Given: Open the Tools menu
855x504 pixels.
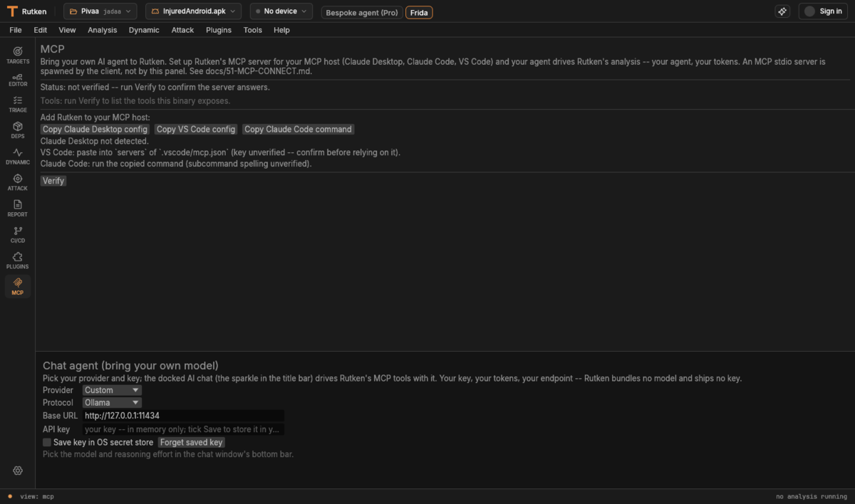Looking at the screenshot, I should point(252,30).
